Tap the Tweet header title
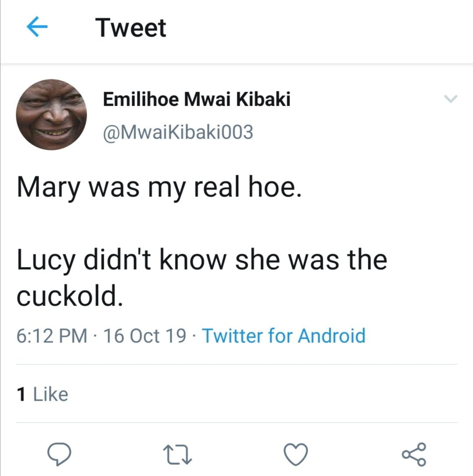This screenshot has width=473, height=476. (x=131, y=28)
